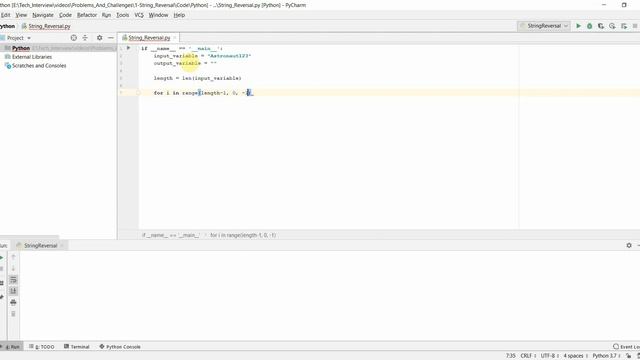Open the Navigate menu
The height and width of the screenshot is (360, 640).
pos(43,15)
